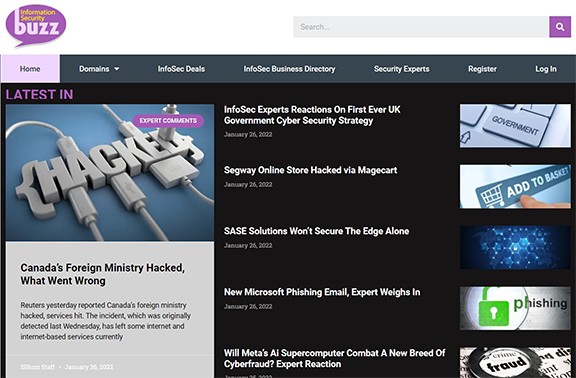Expand the Domains dropdown menu
This screenshot has height=378, width=576.
(x=99, y=69)
